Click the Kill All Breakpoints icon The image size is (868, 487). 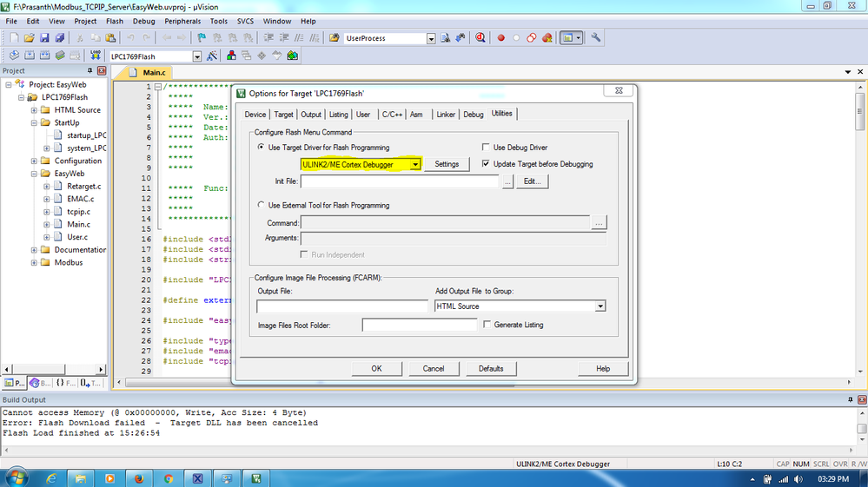tap(547, 37)
